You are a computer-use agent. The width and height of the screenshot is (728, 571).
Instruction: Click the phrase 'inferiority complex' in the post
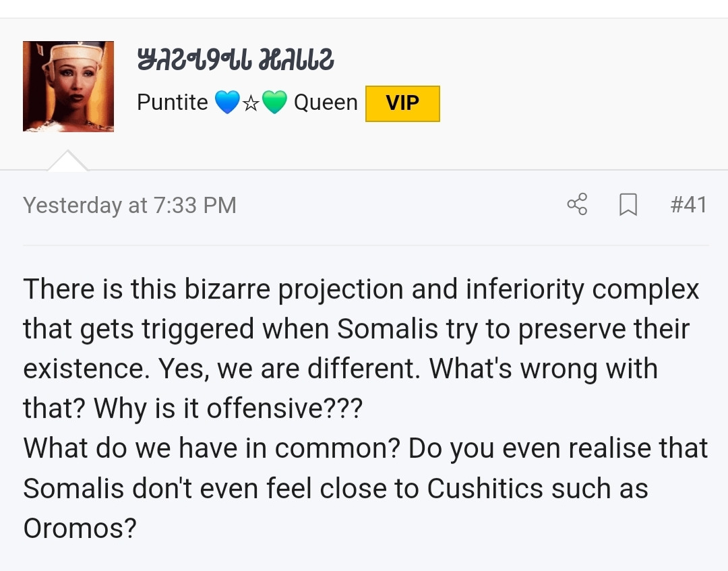click(582, 290)
